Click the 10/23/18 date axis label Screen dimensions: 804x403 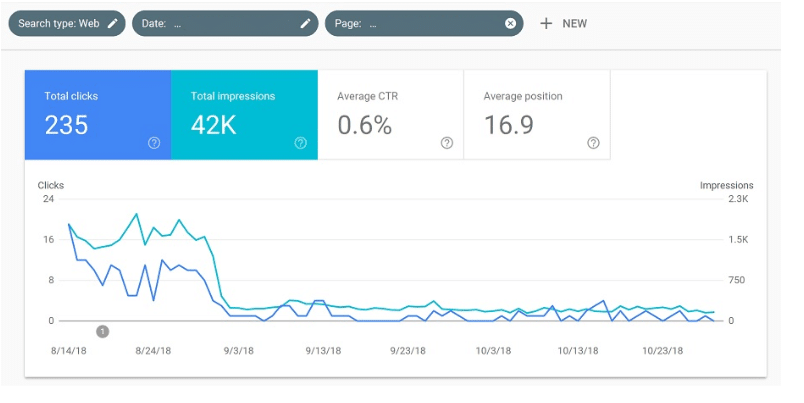tap(663, 351)
